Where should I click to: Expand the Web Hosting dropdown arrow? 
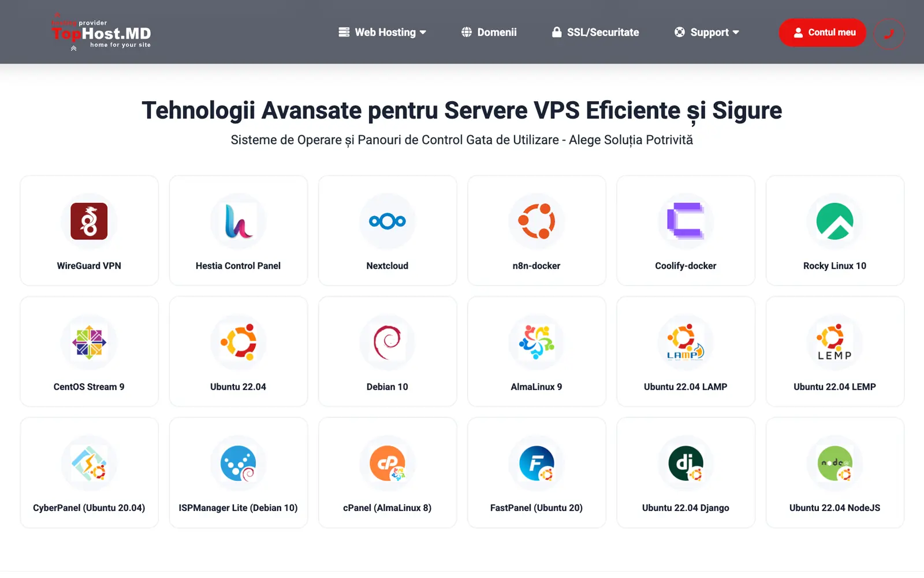coord(423,33)
